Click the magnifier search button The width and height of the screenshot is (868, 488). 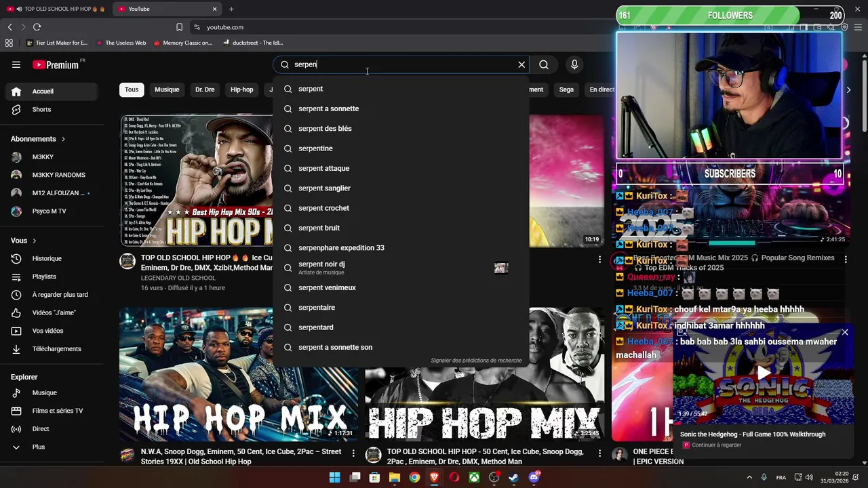coord(544,64)
